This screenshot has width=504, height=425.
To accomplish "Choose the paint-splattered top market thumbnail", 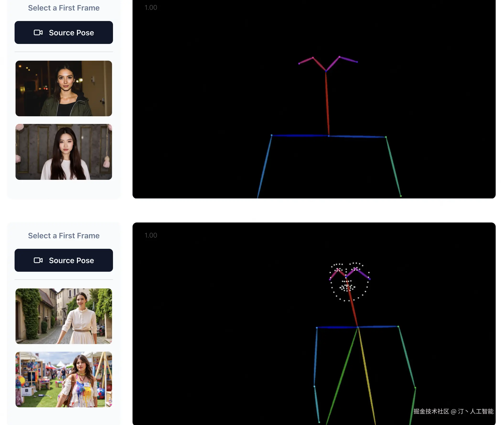I will pos(64,379).
